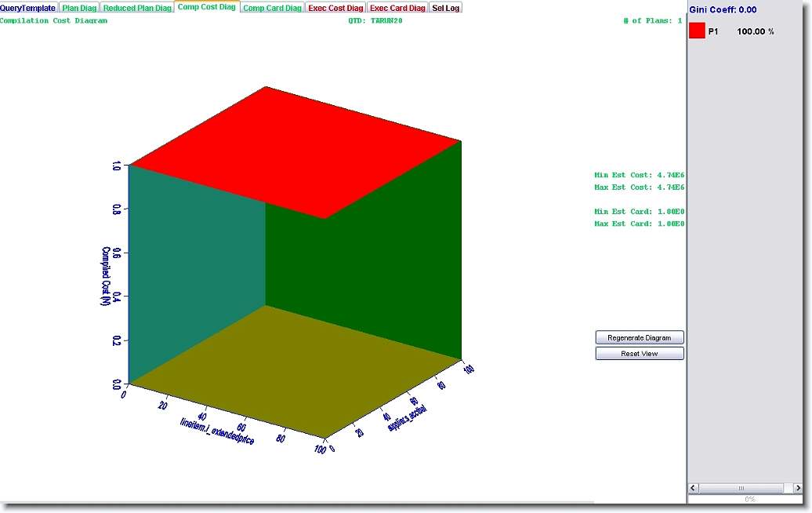This screenshot has height=513, width=812.
Task: Open the QueryTemplate tab
Action: (x=28, y=8)
